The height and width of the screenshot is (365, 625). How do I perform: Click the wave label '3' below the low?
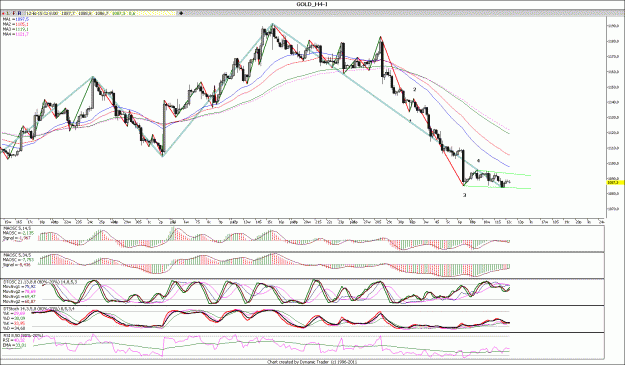tap(464, 195)
